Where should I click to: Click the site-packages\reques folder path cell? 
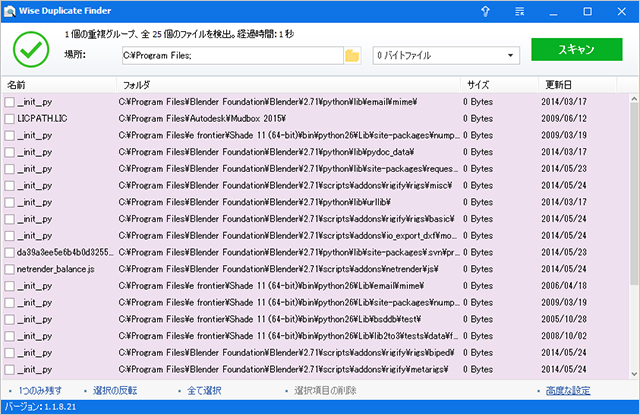(x=288, y=169)
